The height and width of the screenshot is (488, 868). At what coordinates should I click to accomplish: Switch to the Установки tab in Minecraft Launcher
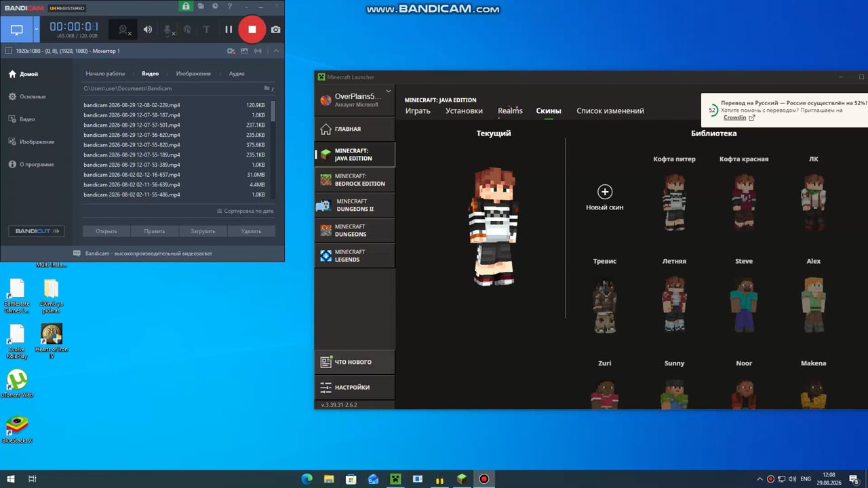coord(464,111)
